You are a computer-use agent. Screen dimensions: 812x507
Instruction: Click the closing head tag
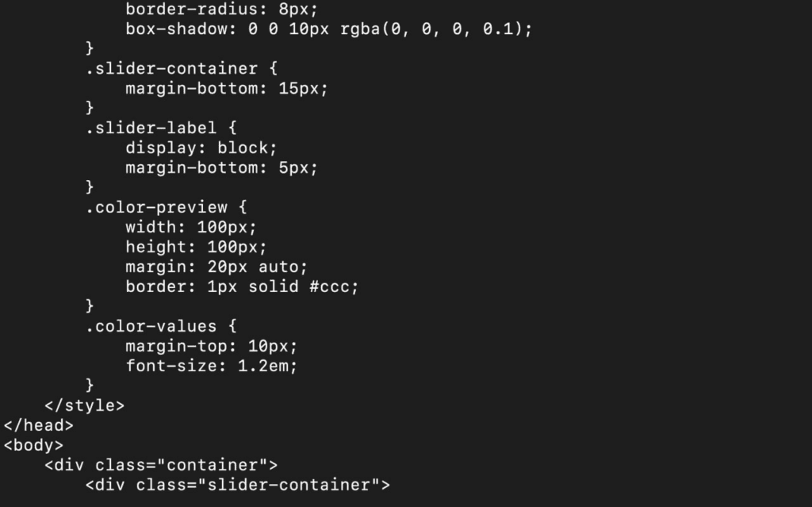tap(38, 425)
